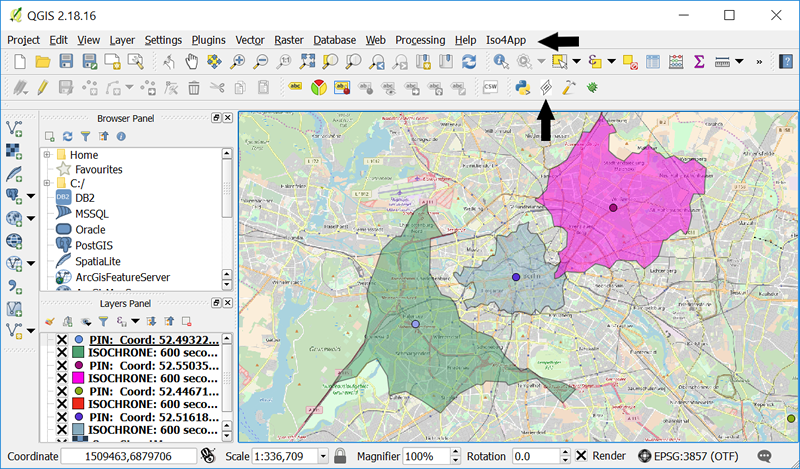Toggle visibility of grey-blue ISOCHRONE layer
This screenshot has width=800, height=469.
[62, 430]
